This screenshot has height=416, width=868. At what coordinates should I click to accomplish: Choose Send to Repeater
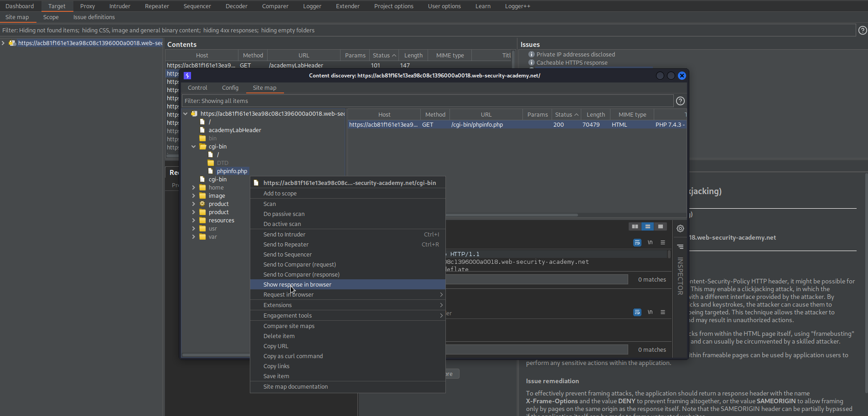click(x=348, y=245)
